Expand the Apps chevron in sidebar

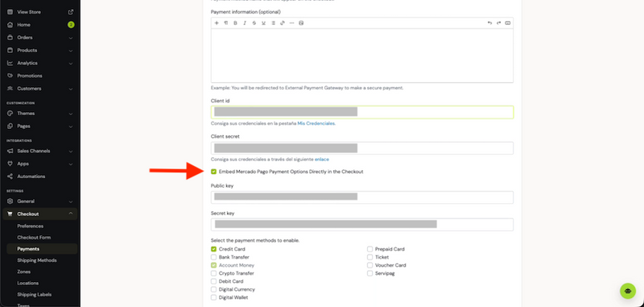tap(71, 164)
